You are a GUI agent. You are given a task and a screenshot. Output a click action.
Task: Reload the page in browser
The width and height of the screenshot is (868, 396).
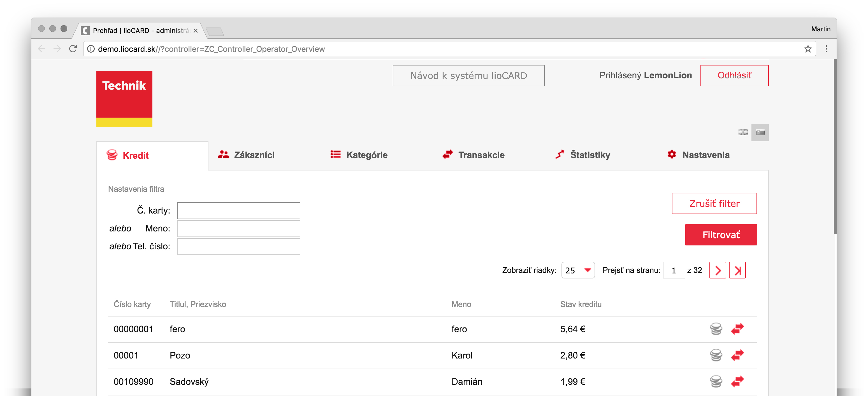pyautogui.click(x=73, y=49)
